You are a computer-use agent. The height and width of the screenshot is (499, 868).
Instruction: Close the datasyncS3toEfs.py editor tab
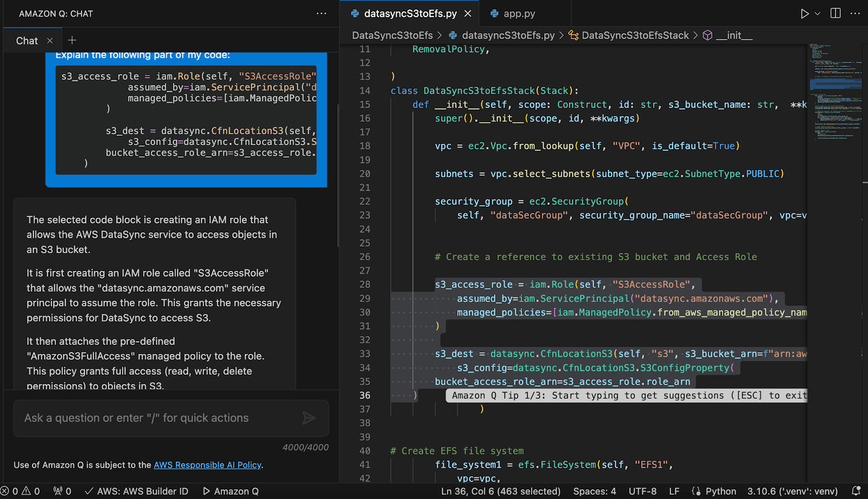tap(468, 14)
